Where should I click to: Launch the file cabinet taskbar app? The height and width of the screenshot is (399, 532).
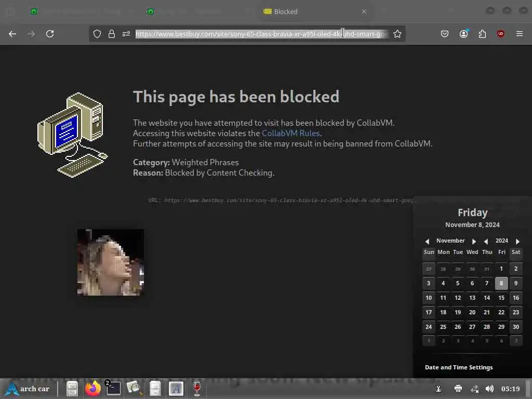(72, 389)
